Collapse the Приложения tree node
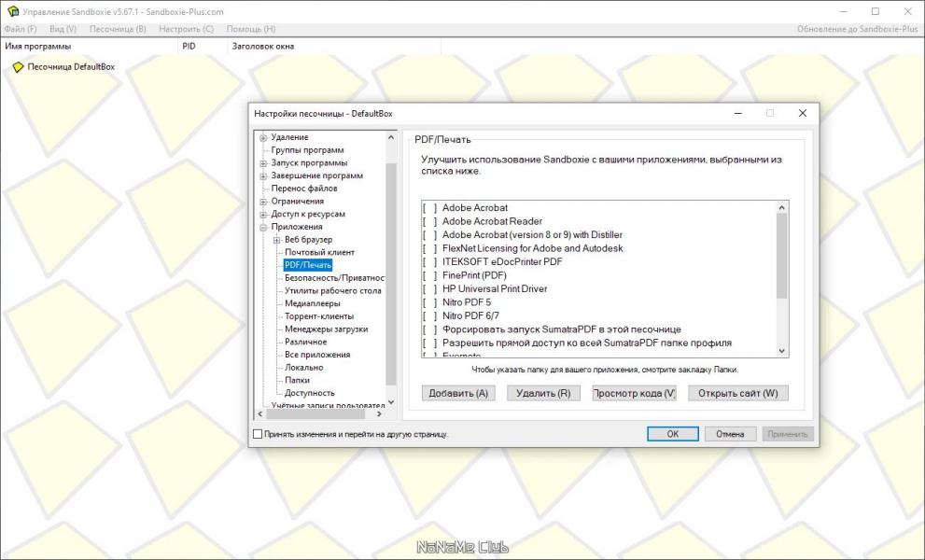Screen dimensions: 925x560 tap(264, 227)
